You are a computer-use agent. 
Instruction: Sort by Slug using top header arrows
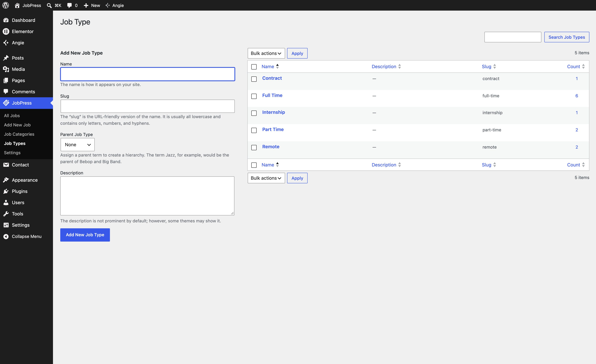pos(495,67)
